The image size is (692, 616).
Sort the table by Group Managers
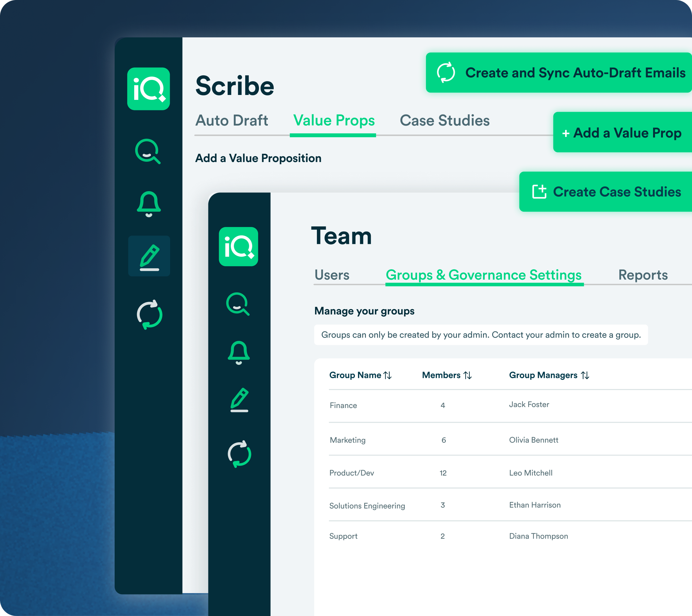tap(585, 375)
